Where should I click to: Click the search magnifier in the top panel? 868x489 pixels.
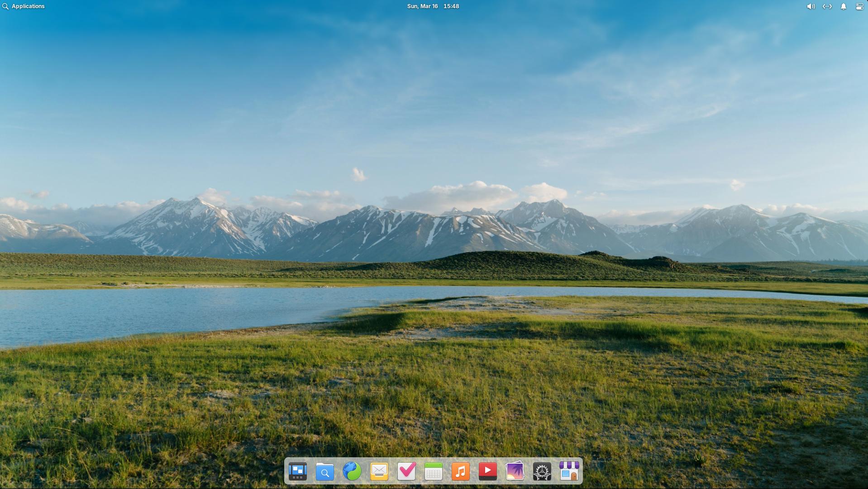[x=5, y=6]
